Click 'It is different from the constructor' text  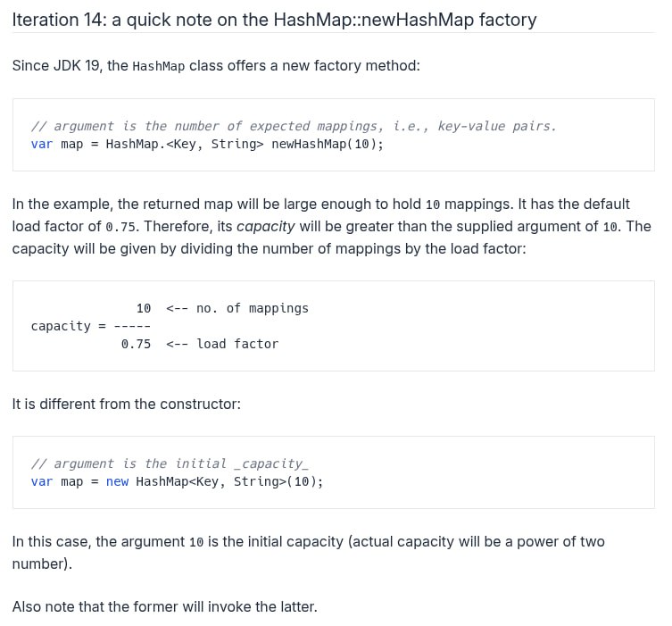click(x=127, y=404)
